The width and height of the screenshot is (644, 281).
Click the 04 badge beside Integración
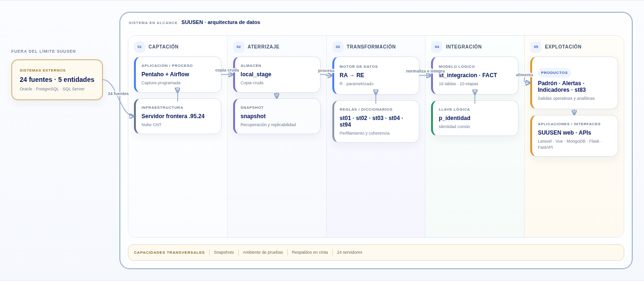437,47
